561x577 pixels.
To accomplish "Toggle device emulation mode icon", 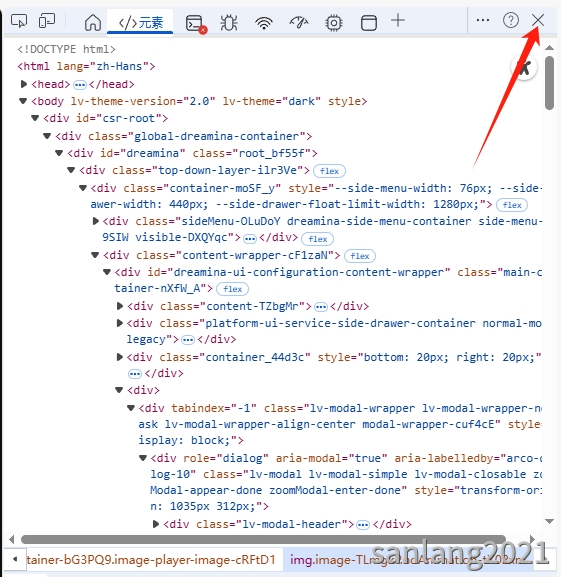I will point(47,21).
